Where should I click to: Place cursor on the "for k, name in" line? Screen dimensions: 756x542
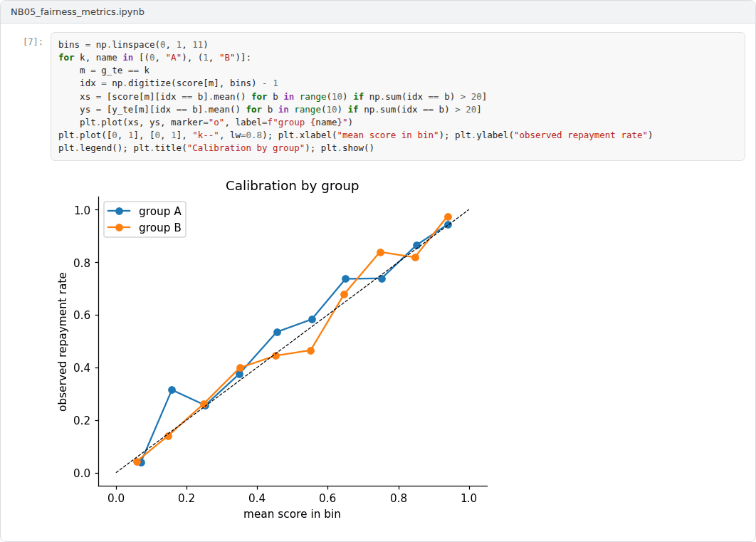pyautogui.click(x=154, y=58)
